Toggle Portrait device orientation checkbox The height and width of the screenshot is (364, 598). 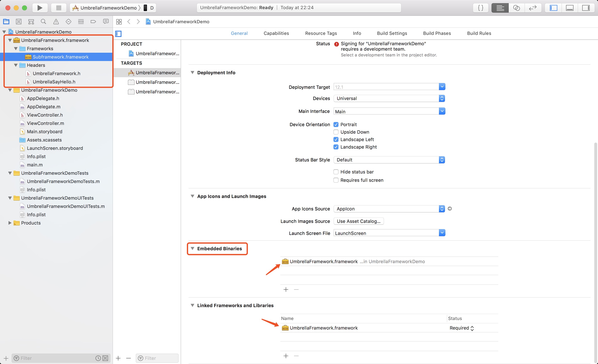point(336,124)
